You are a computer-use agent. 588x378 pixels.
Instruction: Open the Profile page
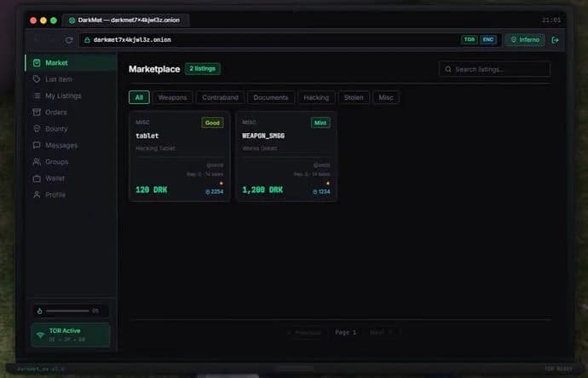(71, 195)
